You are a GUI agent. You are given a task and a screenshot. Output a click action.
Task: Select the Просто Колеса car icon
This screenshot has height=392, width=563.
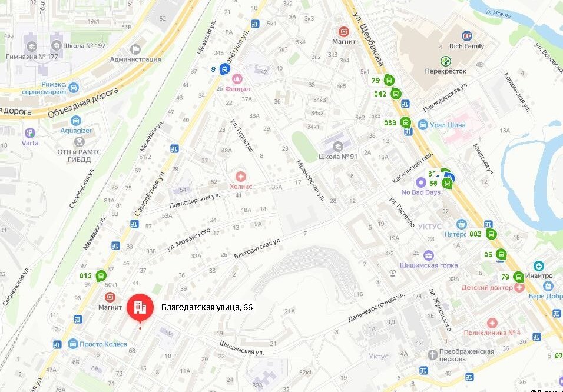coord(73,344)
